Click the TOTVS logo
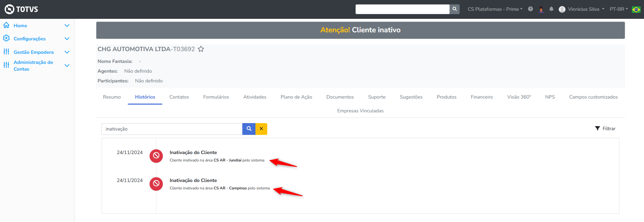Viewport: 644px width, 222px height. pyautogui.click(x=21, y=9)
